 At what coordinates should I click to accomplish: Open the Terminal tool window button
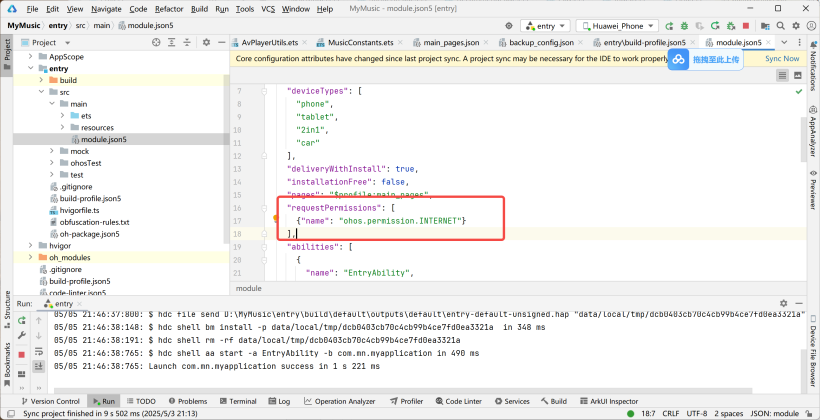[238, 401]
